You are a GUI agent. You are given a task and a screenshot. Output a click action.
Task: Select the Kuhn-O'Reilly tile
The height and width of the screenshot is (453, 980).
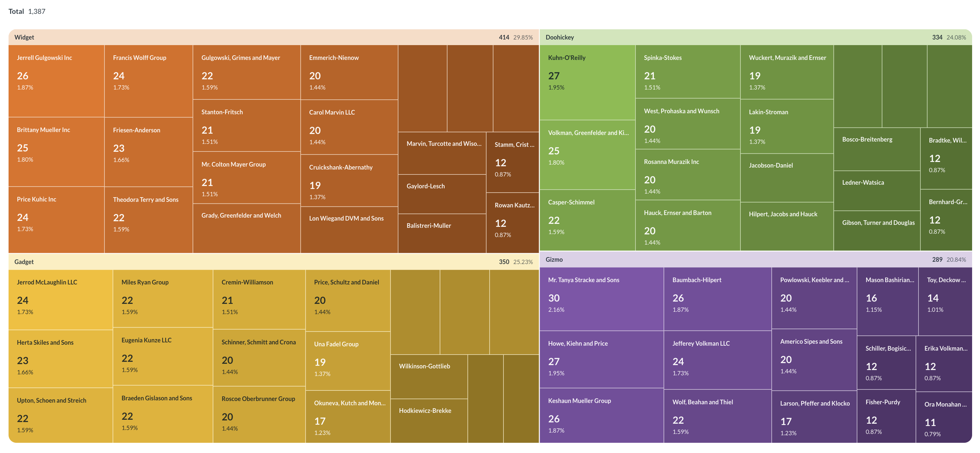tap(587, 83)
